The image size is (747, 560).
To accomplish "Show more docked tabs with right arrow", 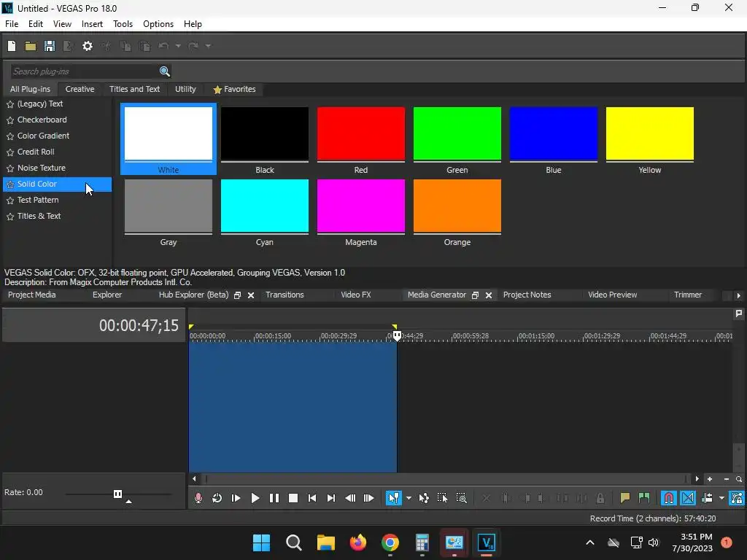I will pos(738,295).
